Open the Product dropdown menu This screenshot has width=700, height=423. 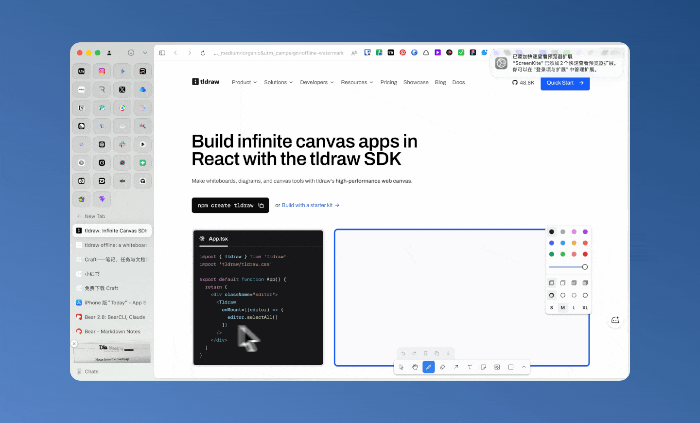coord(244,82)
